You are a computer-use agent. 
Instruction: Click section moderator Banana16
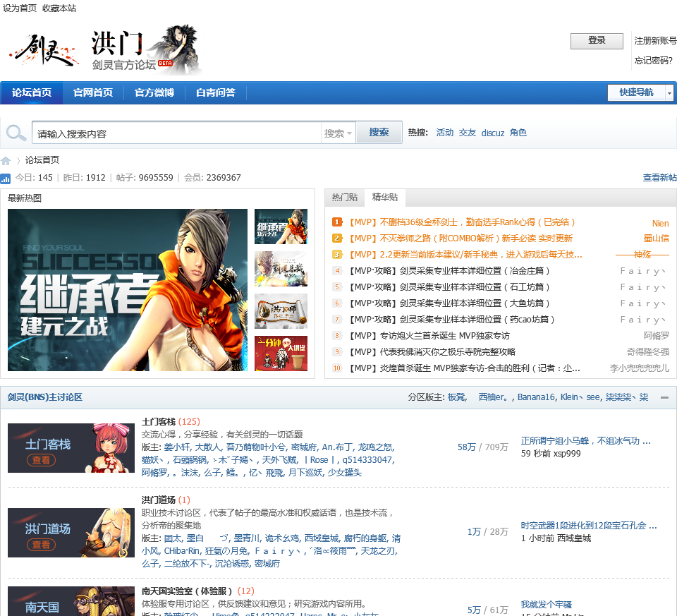click(x=536, y=397)
